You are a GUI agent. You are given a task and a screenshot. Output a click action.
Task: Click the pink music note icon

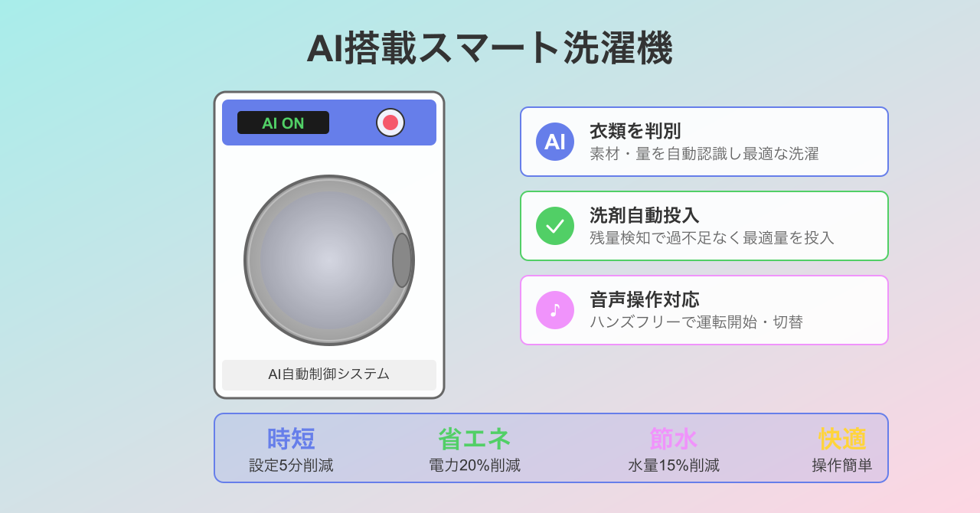point(555,310)
